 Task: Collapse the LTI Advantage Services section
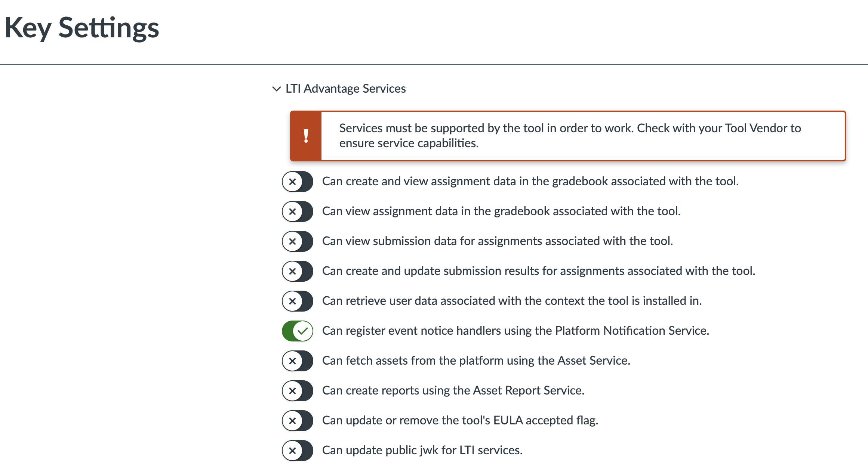[x=277, y=89]
